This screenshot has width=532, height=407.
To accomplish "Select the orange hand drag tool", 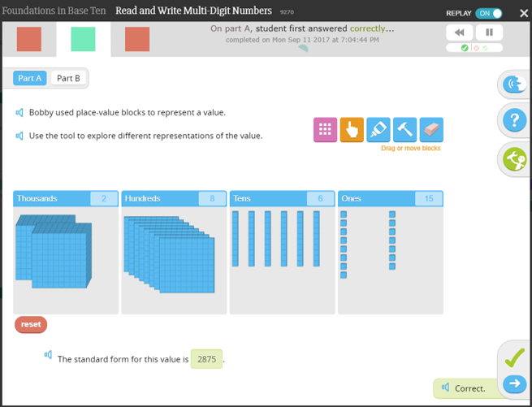I will point(352,129).
